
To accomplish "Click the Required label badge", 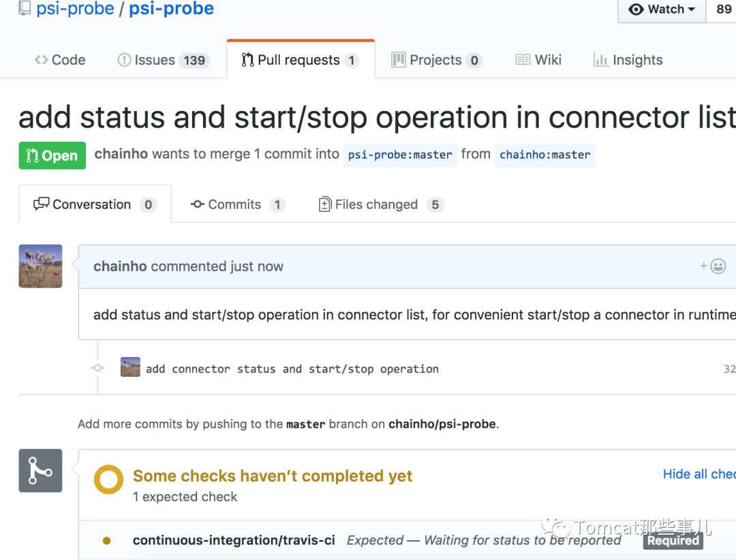I will pos(673,541).
